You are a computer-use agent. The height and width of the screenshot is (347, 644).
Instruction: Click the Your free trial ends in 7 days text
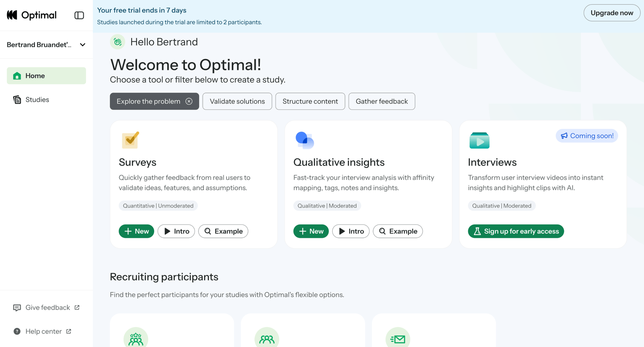142,10
